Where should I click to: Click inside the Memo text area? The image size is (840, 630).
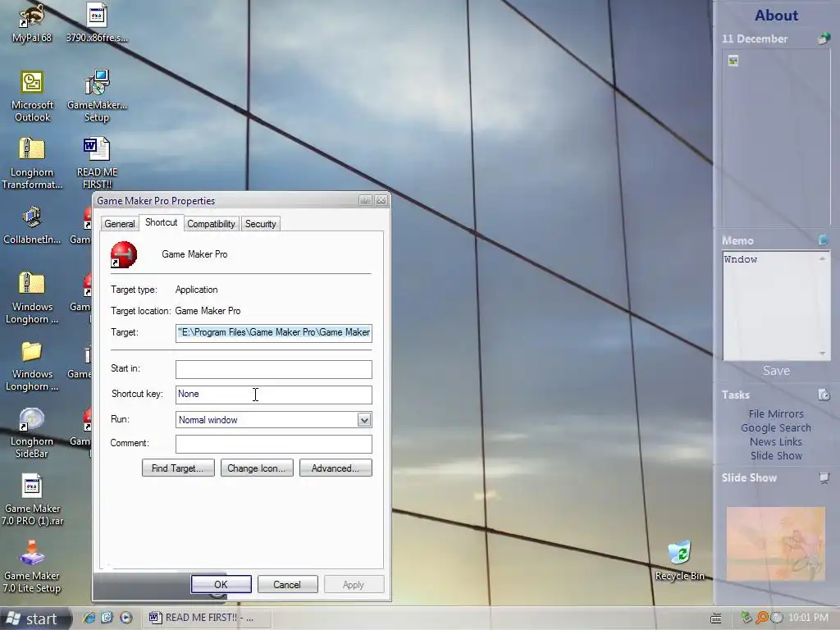[769, 305]
